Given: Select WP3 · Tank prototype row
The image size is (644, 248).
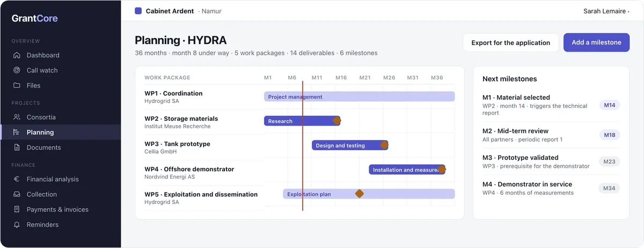Looking at the screenshot, I should tap(204, 147).
